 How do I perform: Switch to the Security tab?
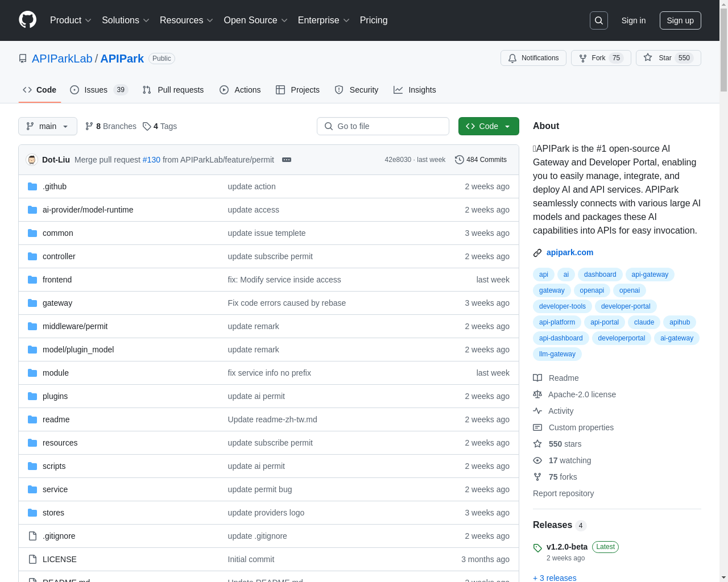357,90
